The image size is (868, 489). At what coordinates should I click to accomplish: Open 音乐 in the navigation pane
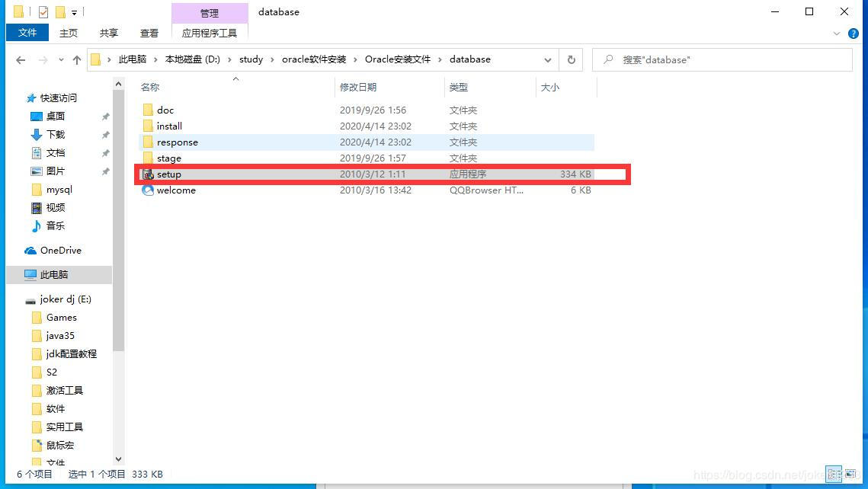click(56, 225)
